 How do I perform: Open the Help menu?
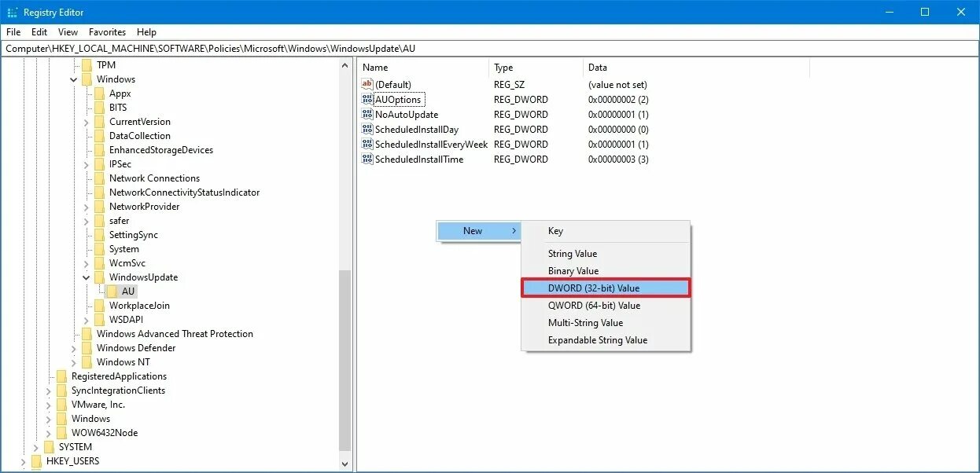[x=146, y=32]
